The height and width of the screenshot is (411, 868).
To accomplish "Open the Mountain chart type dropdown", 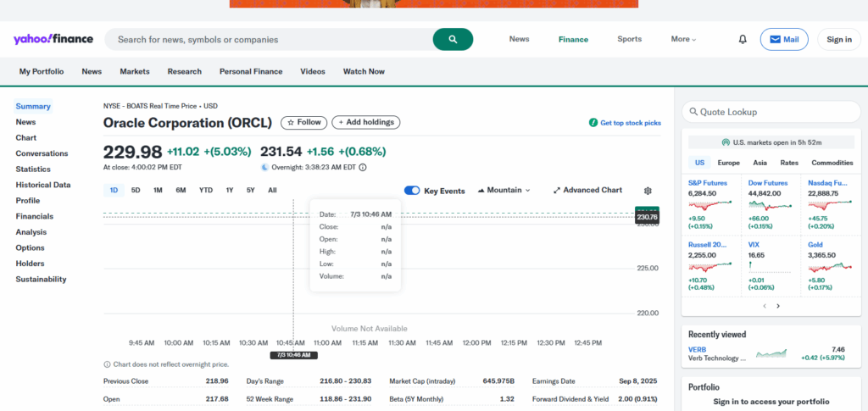I will click(504, 191).
